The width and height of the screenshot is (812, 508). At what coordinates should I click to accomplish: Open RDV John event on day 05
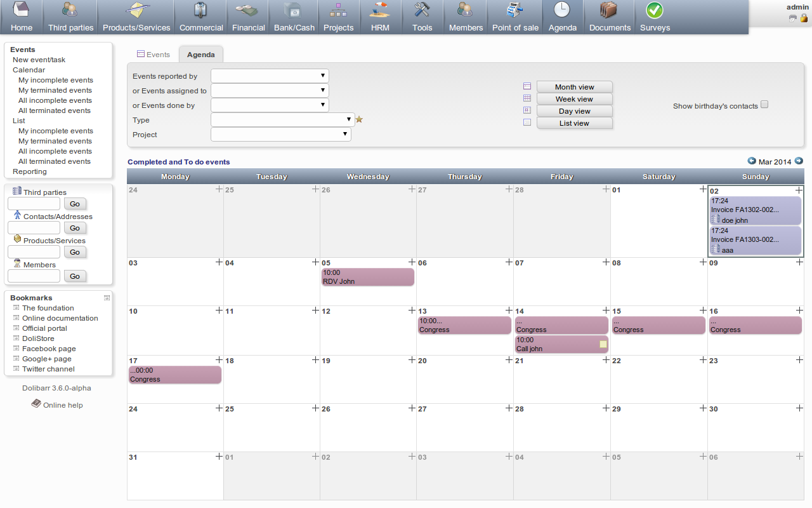coord(368,277)
